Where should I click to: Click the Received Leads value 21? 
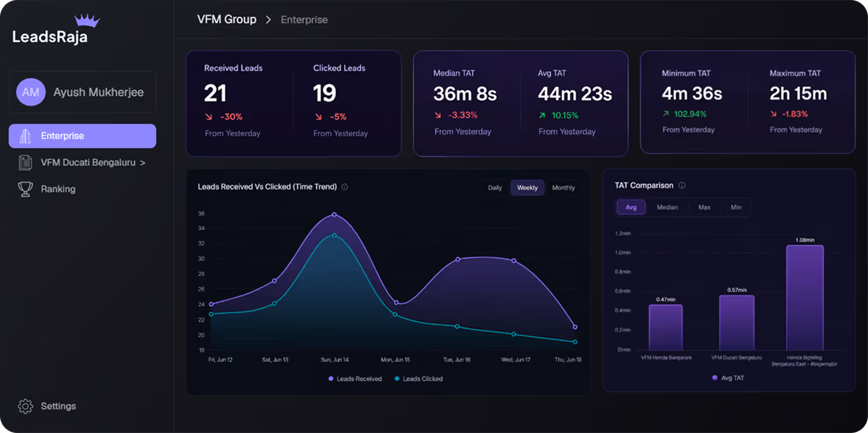215,94
